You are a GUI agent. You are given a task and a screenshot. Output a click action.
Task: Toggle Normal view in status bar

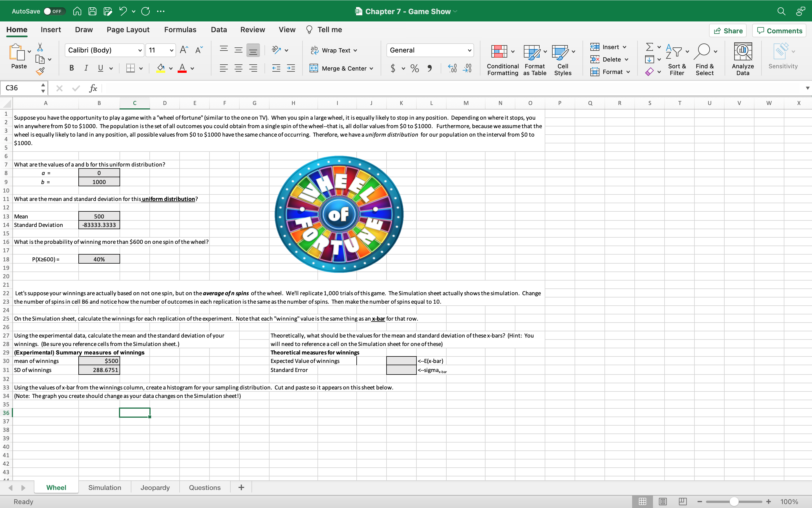pyautogui.click(x=643, y=502)
